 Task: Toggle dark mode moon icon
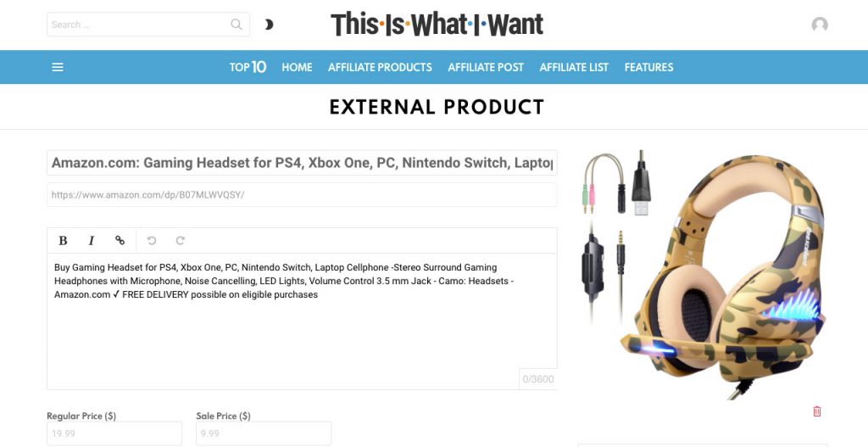click(269, 25)
